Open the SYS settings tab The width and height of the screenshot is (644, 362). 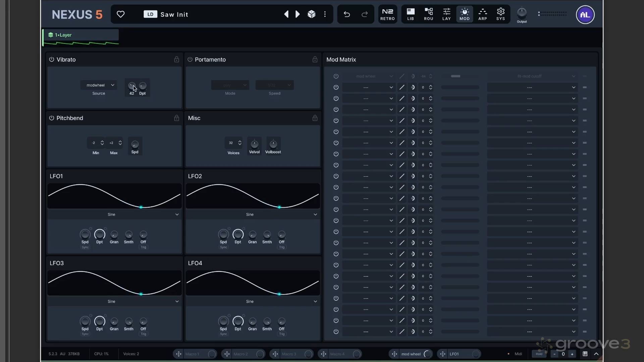pyautogui.click(x=501, y=14)
